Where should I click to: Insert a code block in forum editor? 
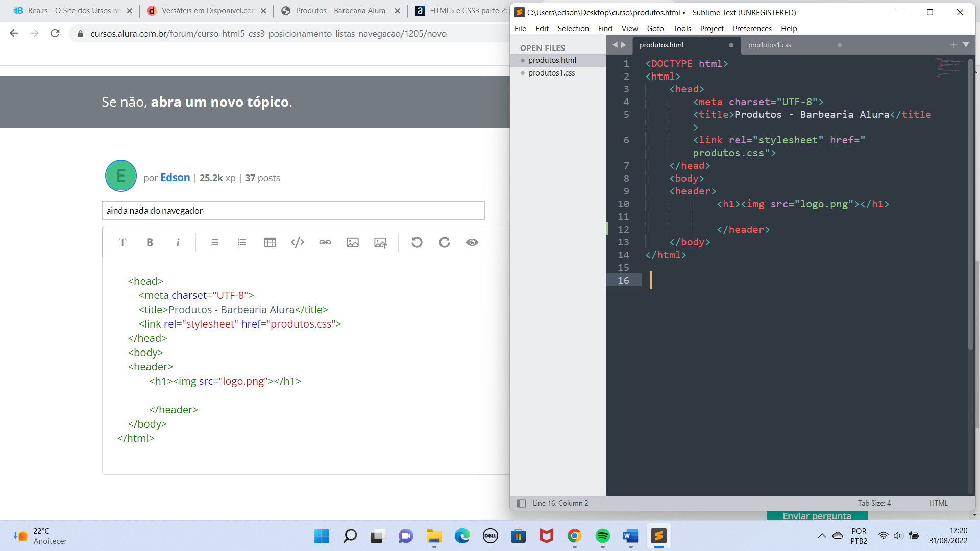coord(298,242)
